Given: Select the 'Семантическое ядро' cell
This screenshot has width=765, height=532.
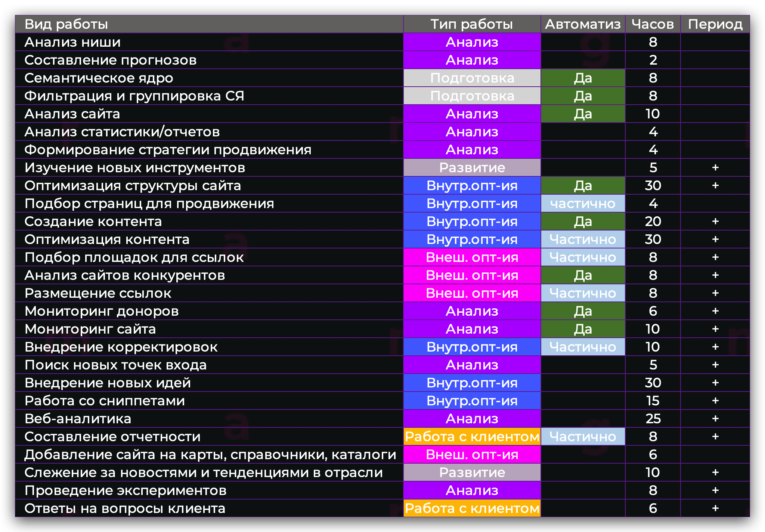Looking at the screenshot, I should click(209, 78).
